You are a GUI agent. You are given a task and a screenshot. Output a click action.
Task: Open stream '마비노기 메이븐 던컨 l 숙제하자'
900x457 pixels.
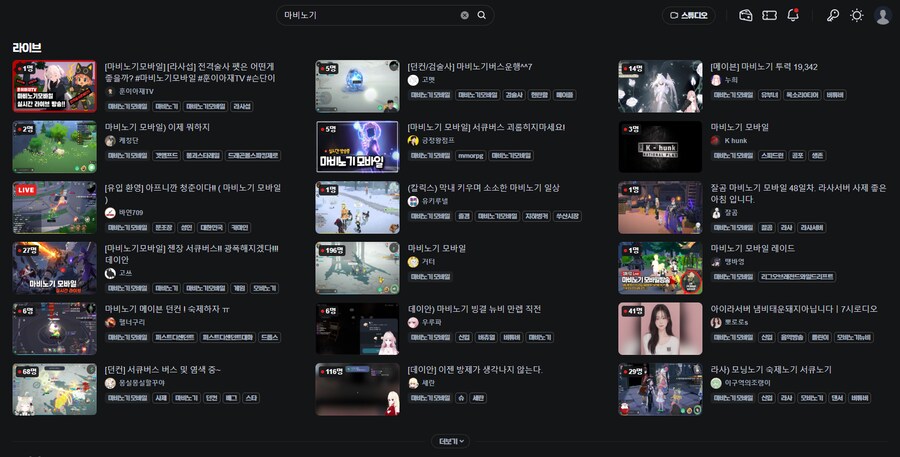point(167,309)
